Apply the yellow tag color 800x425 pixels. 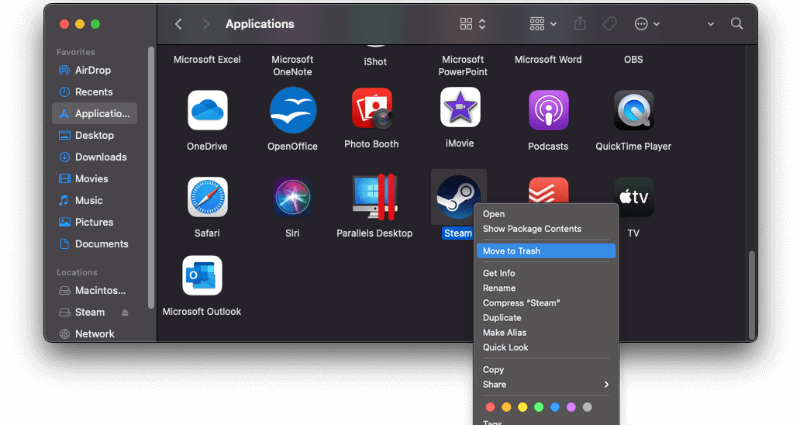point(522,407)
